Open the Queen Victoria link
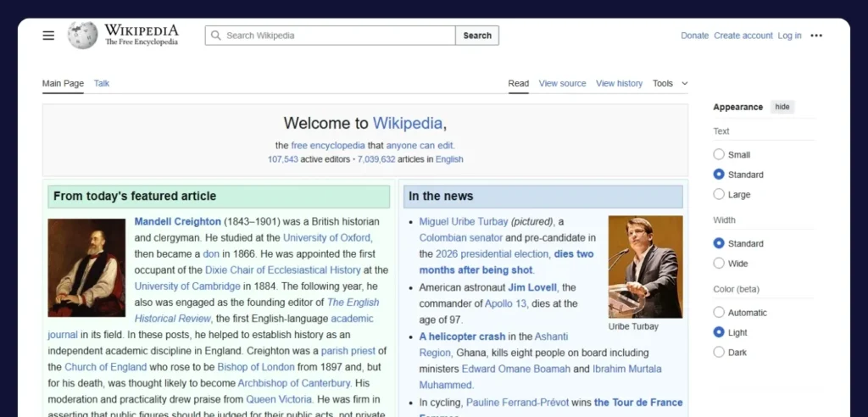This screenshot has width=868, height=417. point(280,399)
